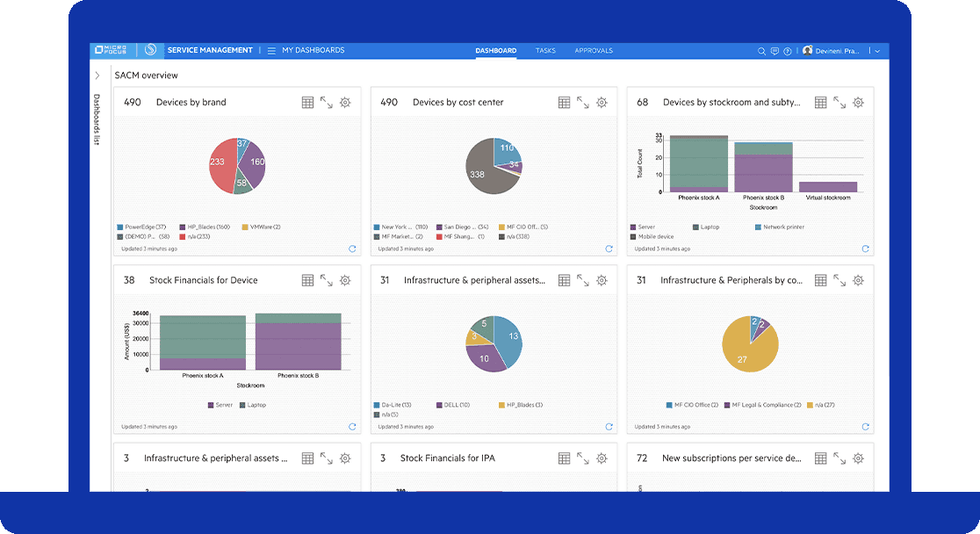Open the help question mark icon
Viewport: 980px width, 534px height.
coord(788,51)
